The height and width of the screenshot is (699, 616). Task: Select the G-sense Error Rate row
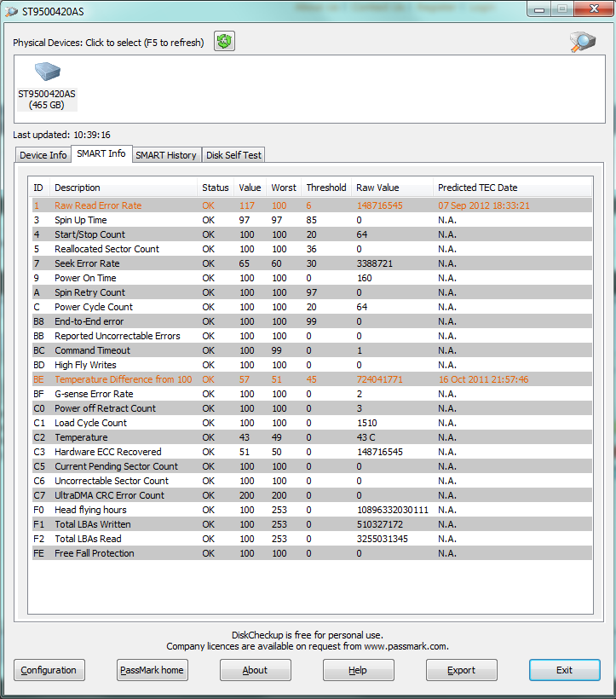(x=312, y=394)
